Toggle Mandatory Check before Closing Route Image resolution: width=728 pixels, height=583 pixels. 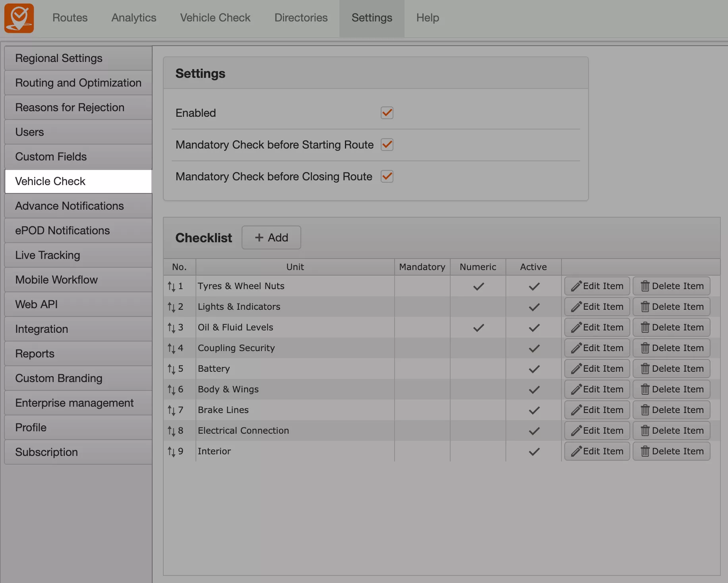387,176
